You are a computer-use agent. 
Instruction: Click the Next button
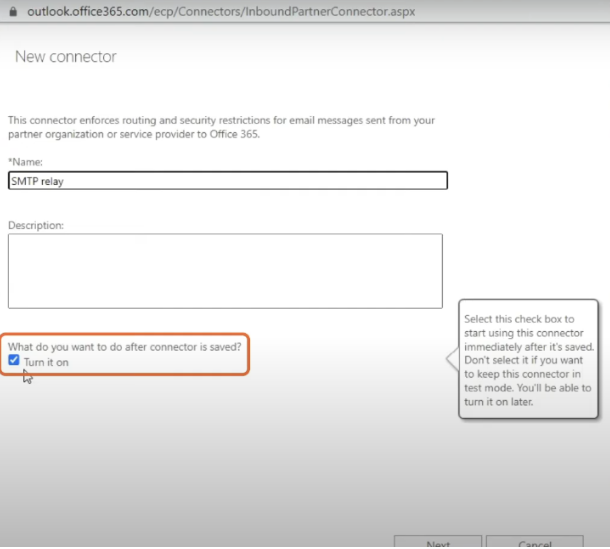pyautogui.click(x=437, y=543)
